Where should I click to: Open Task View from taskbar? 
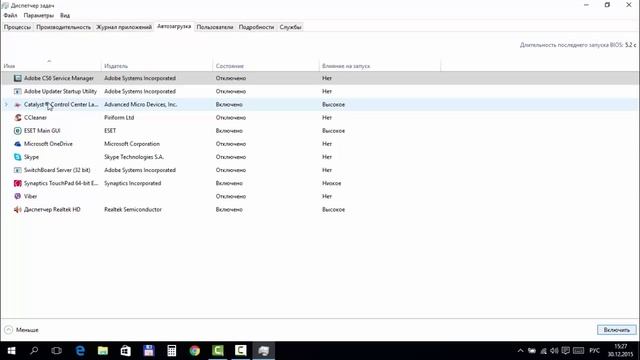pos(57,351)
